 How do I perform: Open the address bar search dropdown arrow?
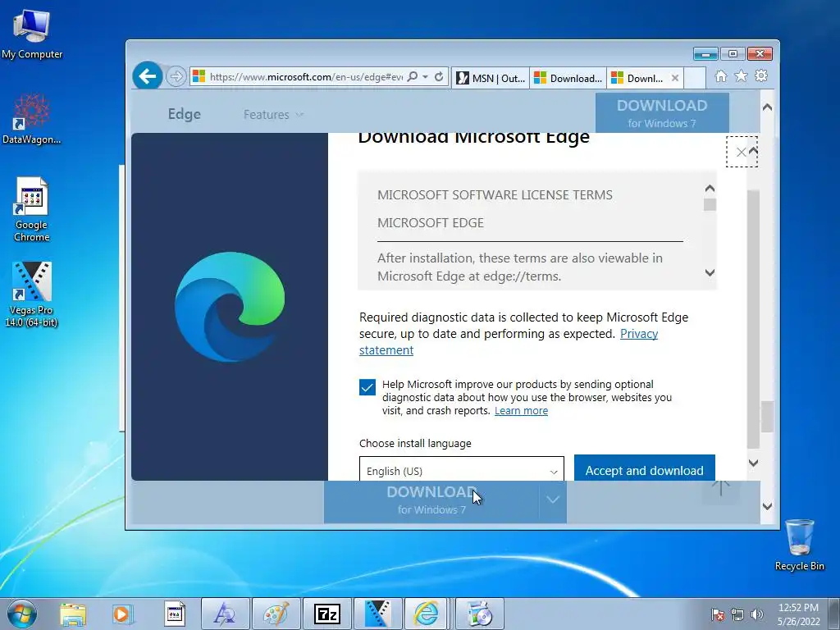coord(426,76)
